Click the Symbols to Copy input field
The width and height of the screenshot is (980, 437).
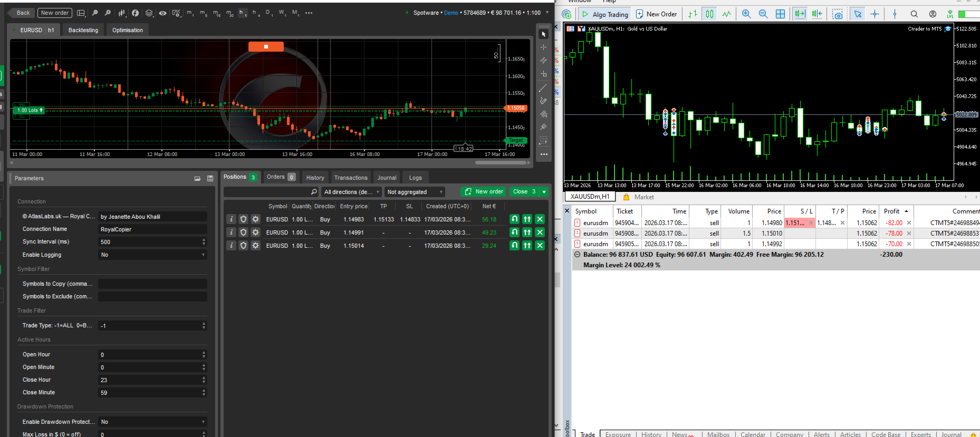click(x=152, y=284)
